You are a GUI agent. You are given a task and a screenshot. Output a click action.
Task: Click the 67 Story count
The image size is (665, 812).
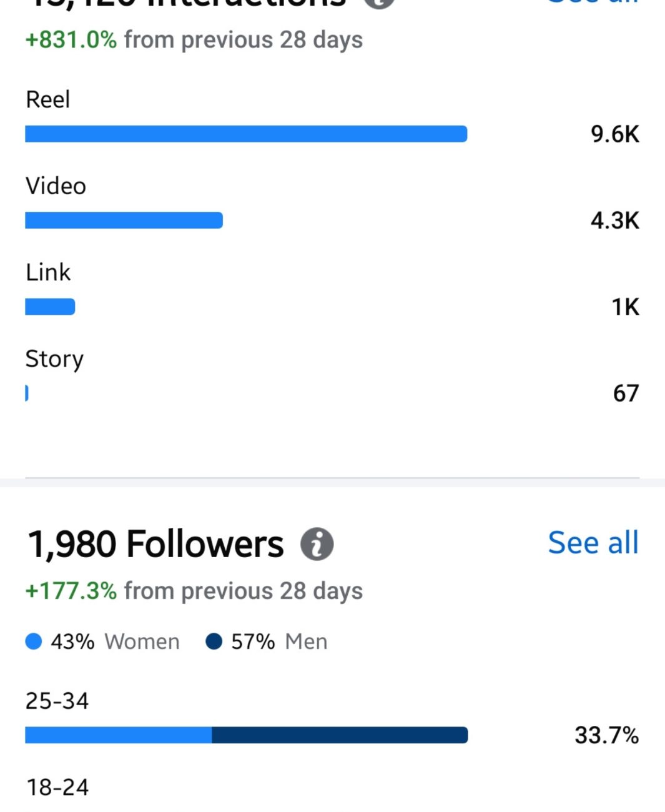point(626,393)
